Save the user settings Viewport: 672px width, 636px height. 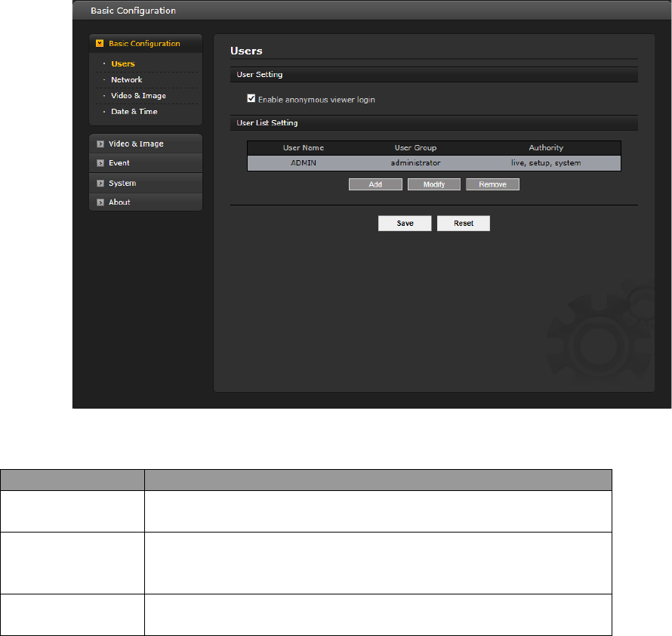[405, 224]
